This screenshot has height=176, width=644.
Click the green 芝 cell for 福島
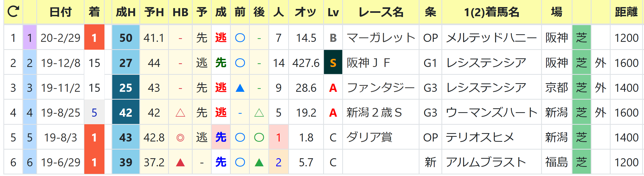point(582,162)
